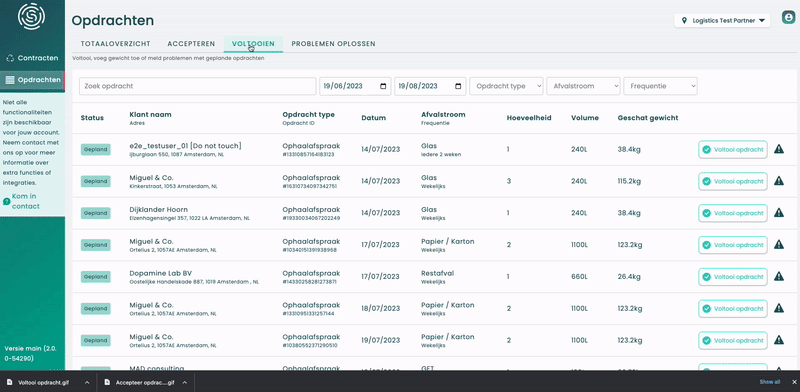Click Show all downloads
800x392 pixels.
click(x=769, y=382)
